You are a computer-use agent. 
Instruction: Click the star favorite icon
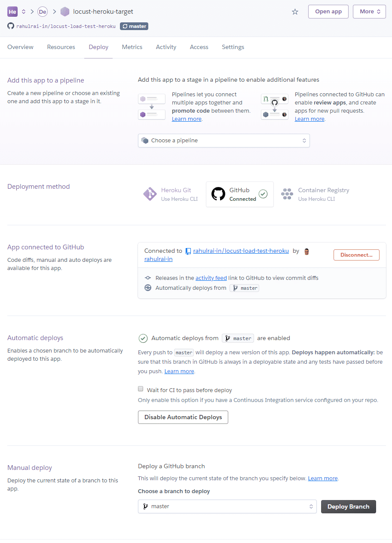point(295,12)
